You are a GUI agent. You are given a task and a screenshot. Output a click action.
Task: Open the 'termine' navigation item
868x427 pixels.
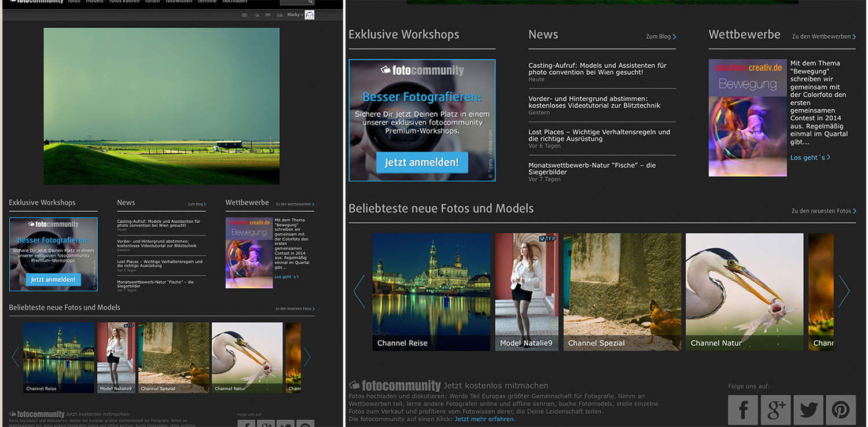click(x=207, y=1)
